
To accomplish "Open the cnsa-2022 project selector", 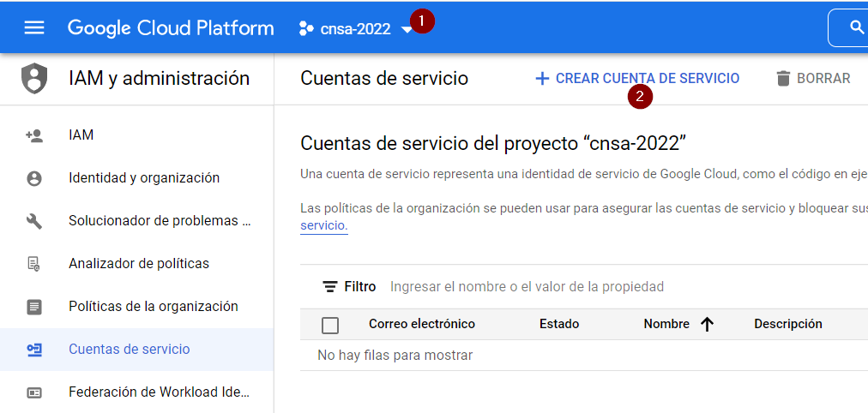I will (355, 29).
